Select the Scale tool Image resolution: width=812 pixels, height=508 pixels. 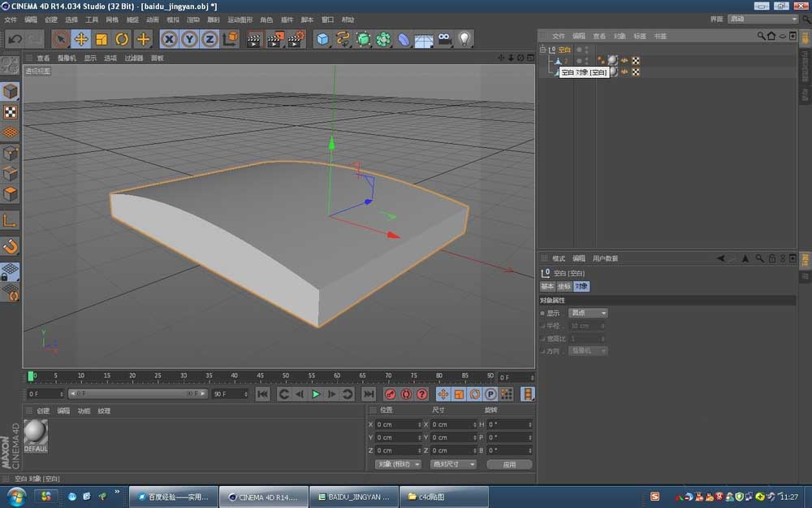click(101, 38)
